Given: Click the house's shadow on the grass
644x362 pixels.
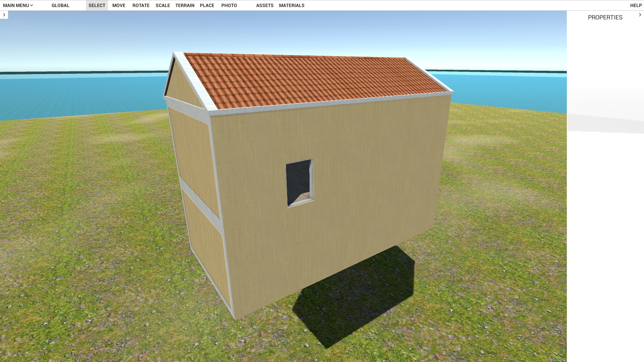Looking at the screenshot, I should click(x=352, y=302).
